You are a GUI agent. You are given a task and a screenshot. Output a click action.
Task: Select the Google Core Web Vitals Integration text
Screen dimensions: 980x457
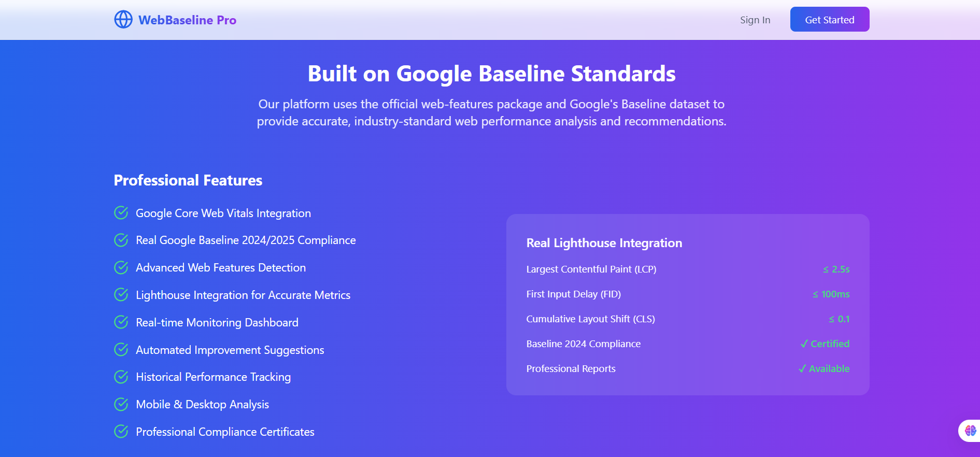pos(223,213)
